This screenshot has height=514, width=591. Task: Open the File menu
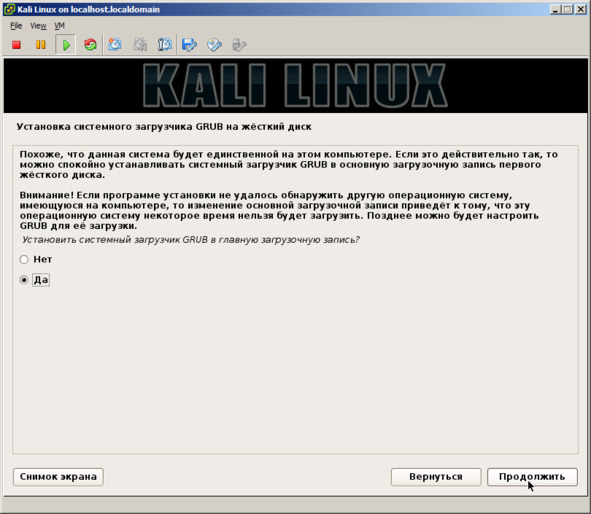pos(16,26)
